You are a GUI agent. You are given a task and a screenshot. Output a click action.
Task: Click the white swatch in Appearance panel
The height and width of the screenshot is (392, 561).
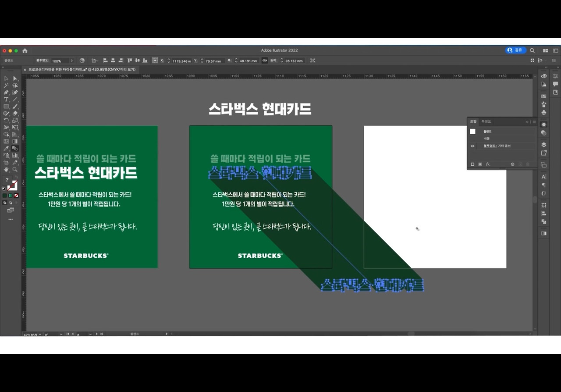coord(472,132)
